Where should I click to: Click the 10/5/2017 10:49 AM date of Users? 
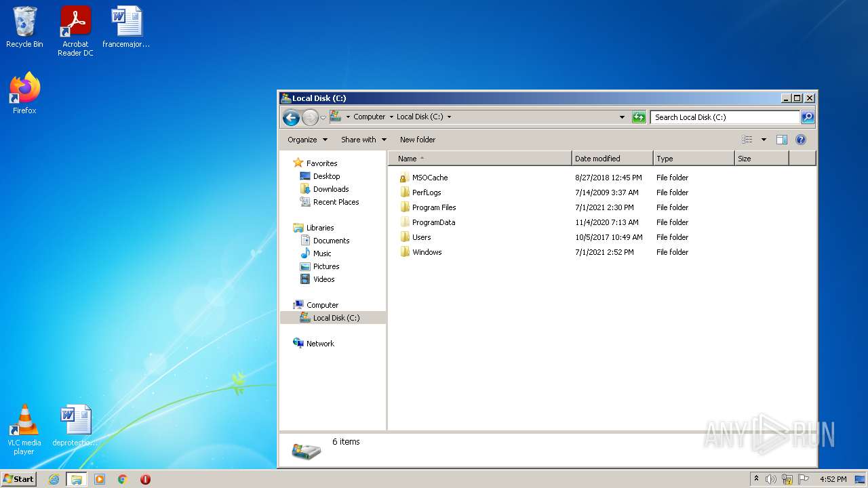click(x=609, y=237)
